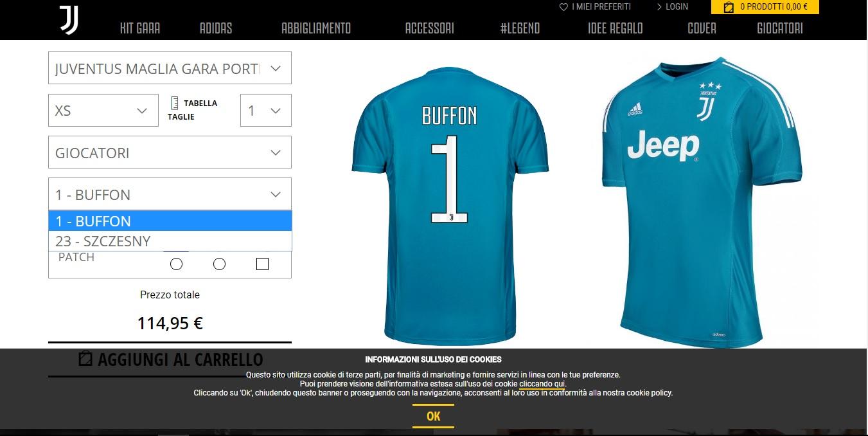Viewport: 868px width, 436px height.
Task: Open the Kit Gara menu
Action: click(x=140, y=28)
